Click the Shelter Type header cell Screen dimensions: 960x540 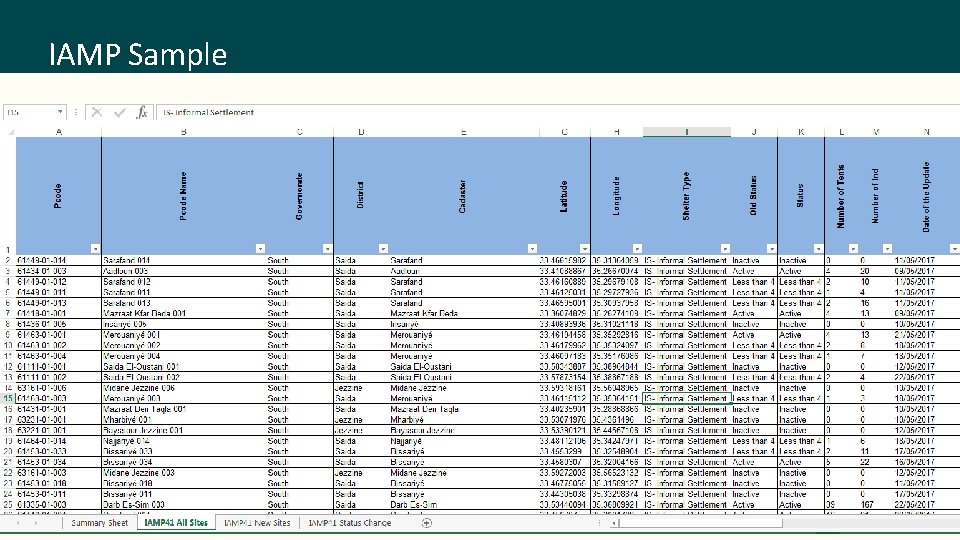coord(687,196)
